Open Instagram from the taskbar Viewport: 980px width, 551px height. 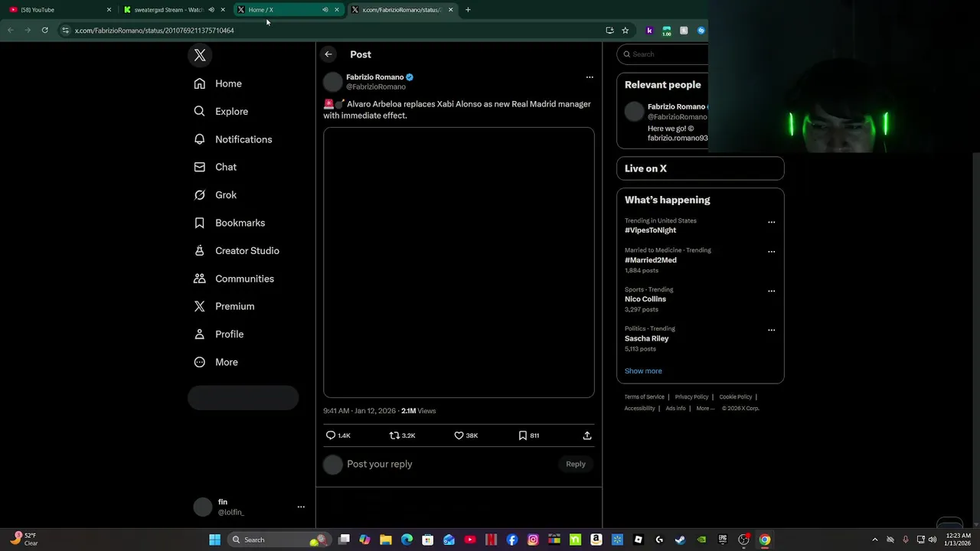(533, 540)
